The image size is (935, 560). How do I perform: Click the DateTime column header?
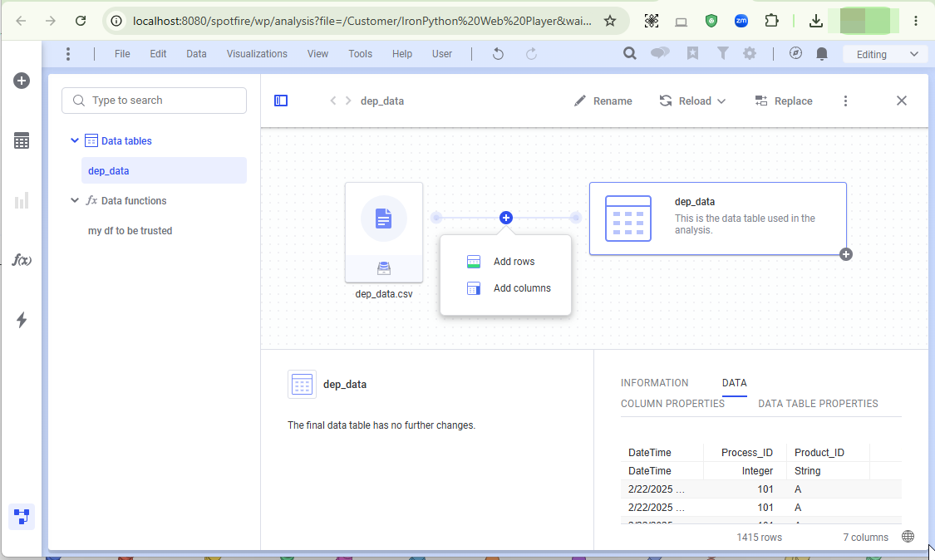pos(649,453)
